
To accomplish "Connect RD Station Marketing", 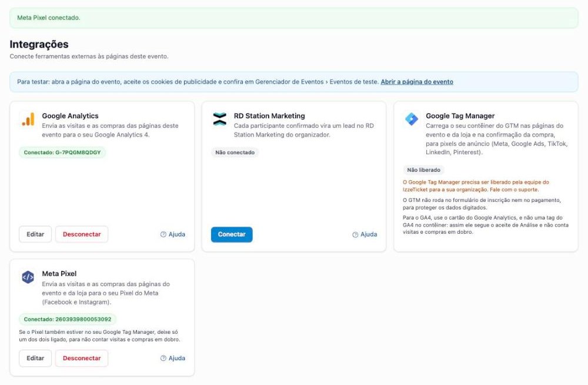I will pyautogui.click(x=232, y=234).
